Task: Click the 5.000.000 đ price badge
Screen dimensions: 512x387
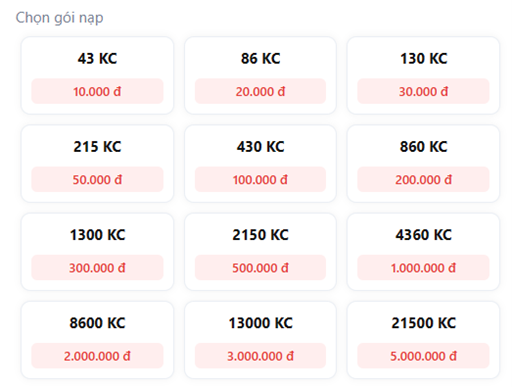Action: [x=423, y=356]
